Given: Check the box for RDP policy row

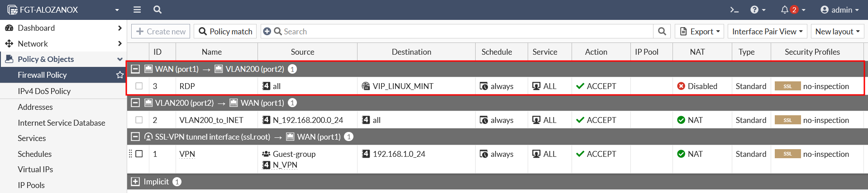Looking at the screenshot, I should click(139, 86).
